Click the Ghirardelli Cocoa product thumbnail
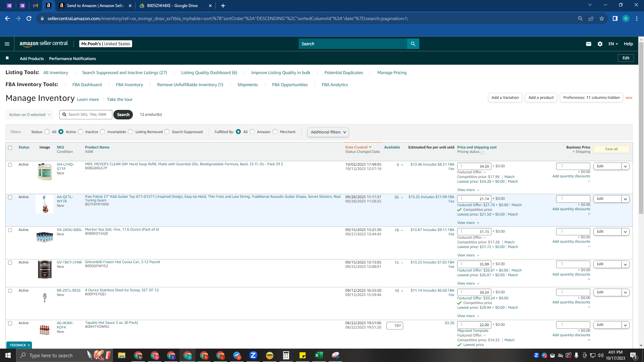This screenshot has height=362, width=644. (45, 269)
